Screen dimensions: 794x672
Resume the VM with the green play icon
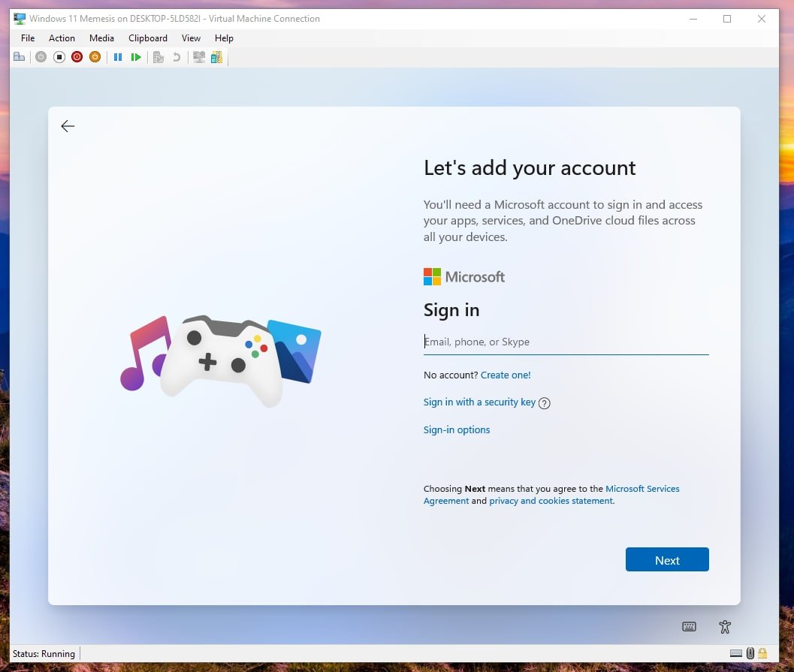click(137, 56)
